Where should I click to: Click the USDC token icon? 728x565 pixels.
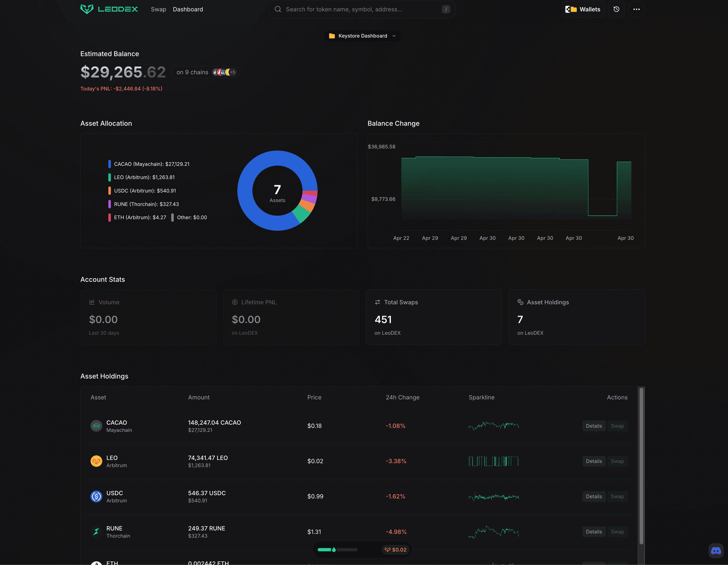click(96, 496)
